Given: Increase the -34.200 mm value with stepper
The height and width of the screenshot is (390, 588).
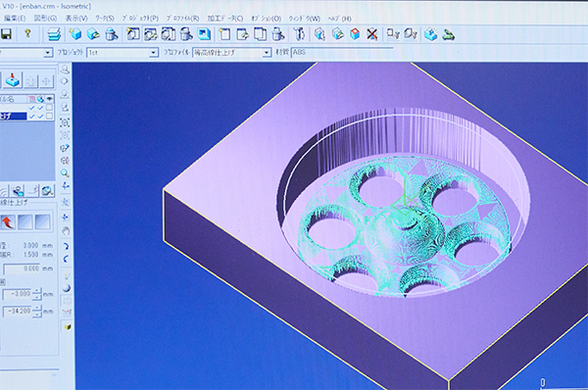Looking at the screenshot, I should point(37,308).
